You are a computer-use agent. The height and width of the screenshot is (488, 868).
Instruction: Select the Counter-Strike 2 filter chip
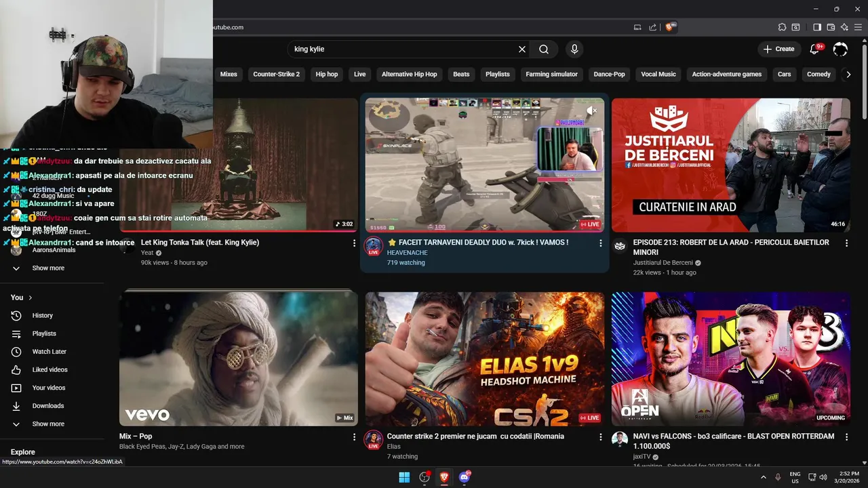(x=276, y=75)
